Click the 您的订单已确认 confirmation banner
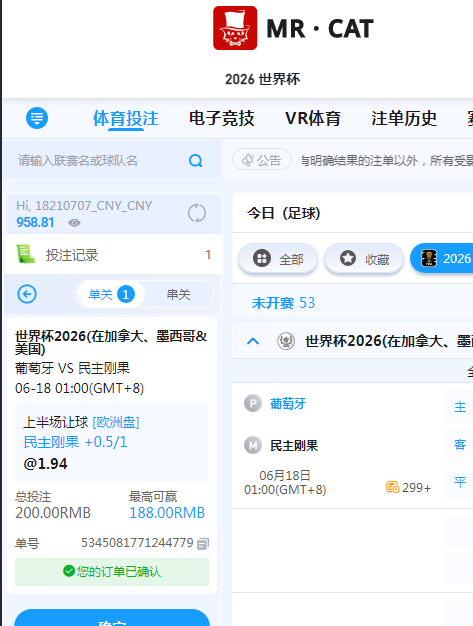The image size is (473, 626). pyautogui.click(x=112, y=572)
